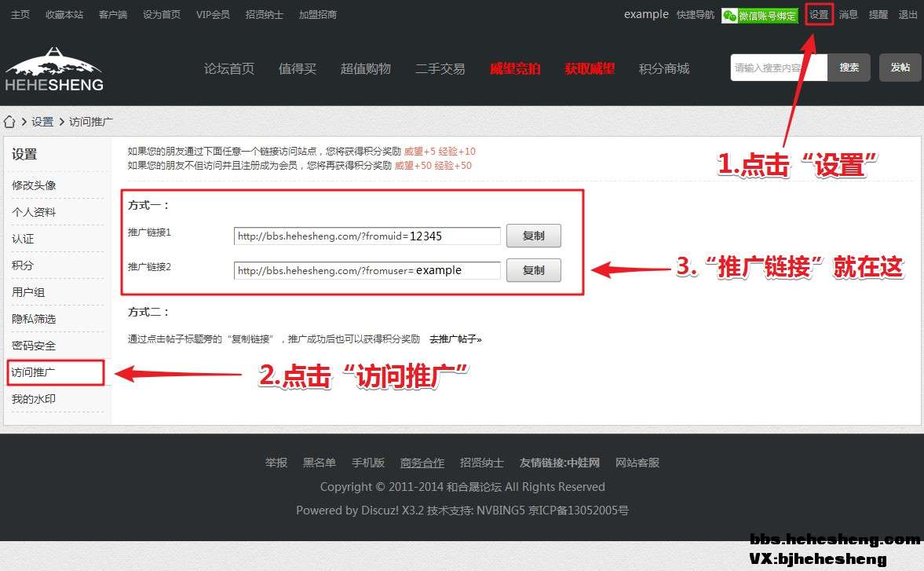
Task: Go to 论坛首页 in main navigation
Action: pos(229,68)
